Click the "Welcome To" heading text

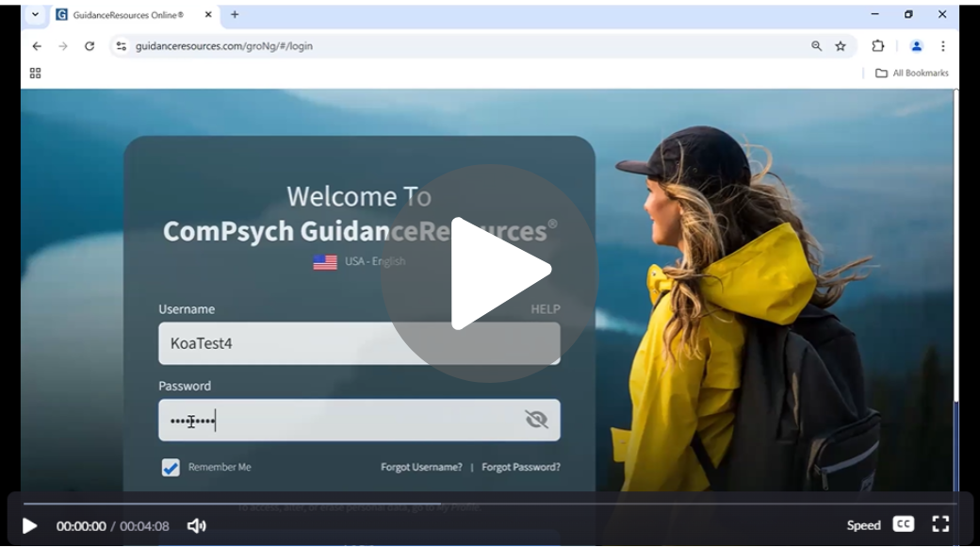[359, 196]
